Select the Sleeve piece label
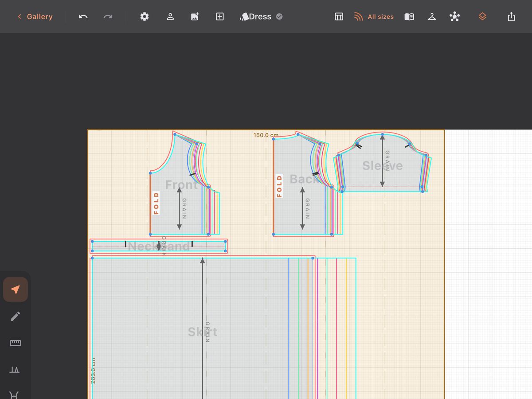532x399 pixels. pos(383,165)
